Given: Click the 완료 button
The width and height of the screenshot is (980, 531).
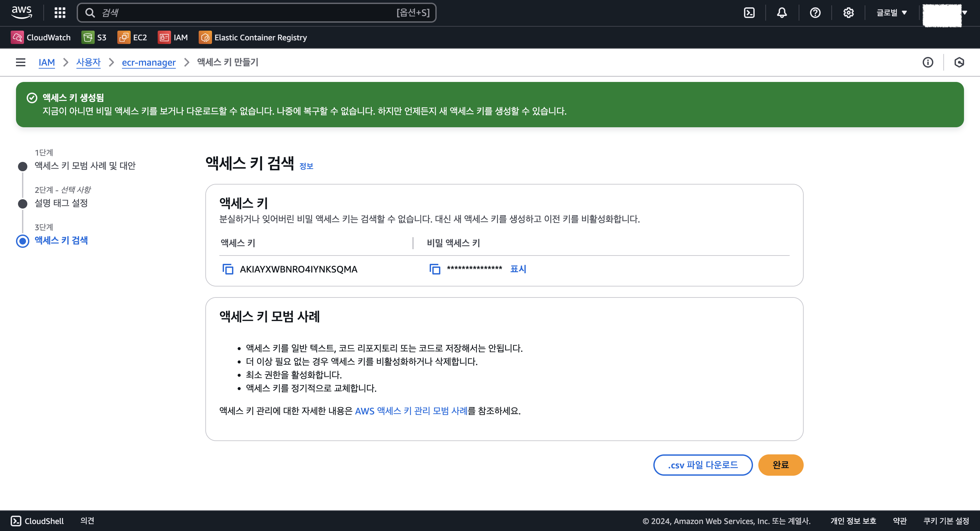Looking at the screenshot, I should (780, 465).
